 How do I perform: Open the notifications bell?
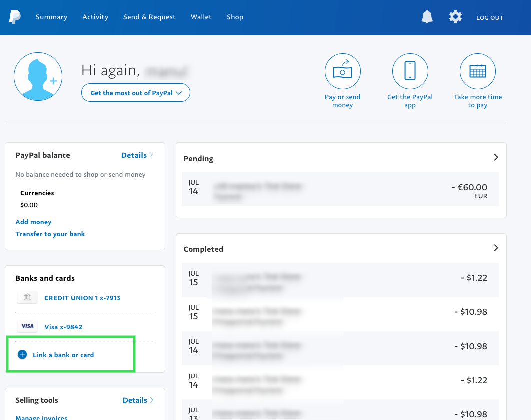pos(427,16)
